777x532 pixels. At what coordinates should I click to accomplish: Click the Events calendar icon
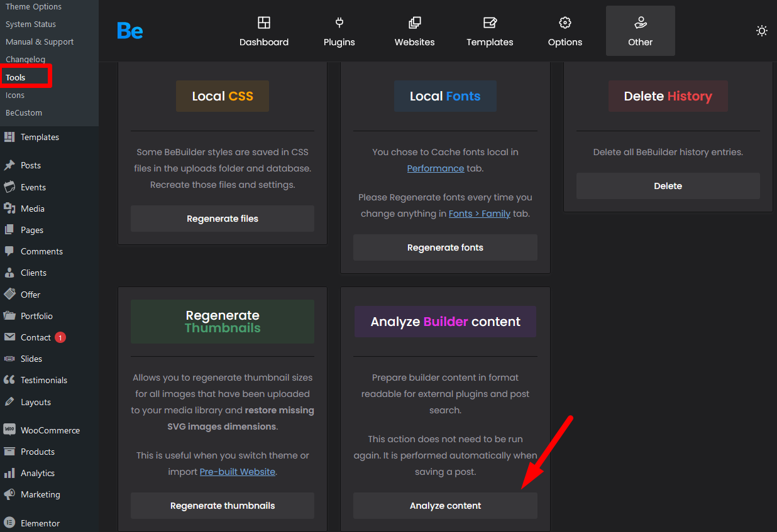pos(9,187)
